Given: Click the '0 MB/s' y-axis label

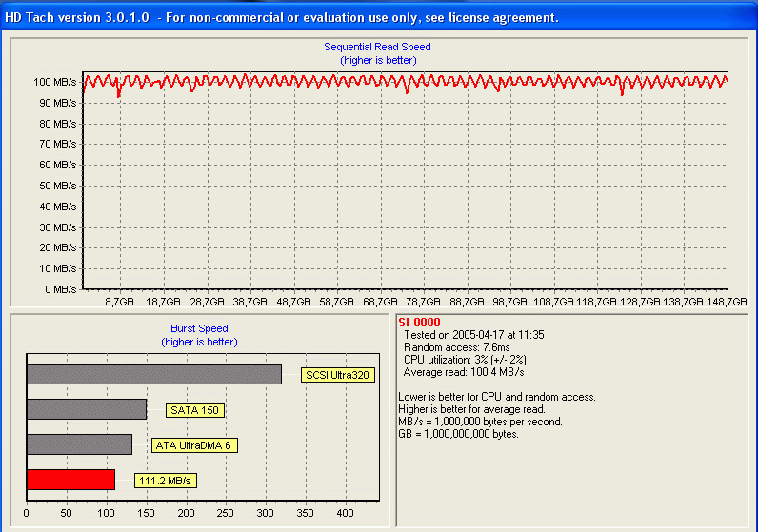Looking at the screenshot, I should (60, 289).
